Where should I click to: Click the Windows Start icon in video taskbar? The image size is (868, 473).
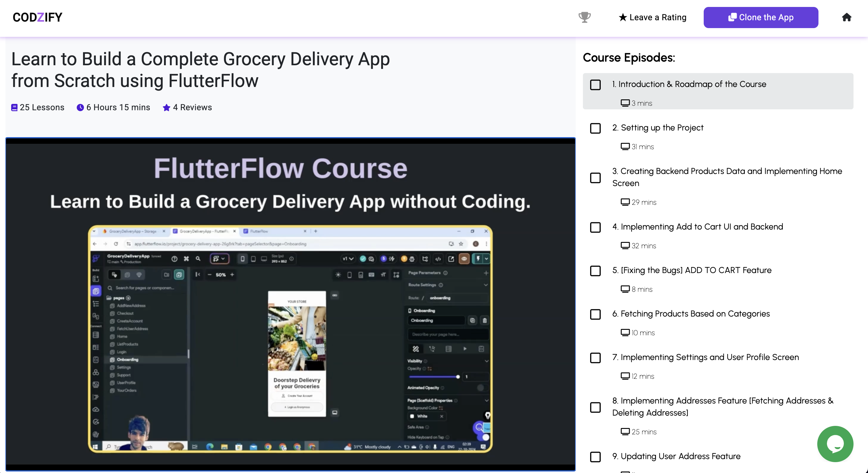click(x=95, y=447)
